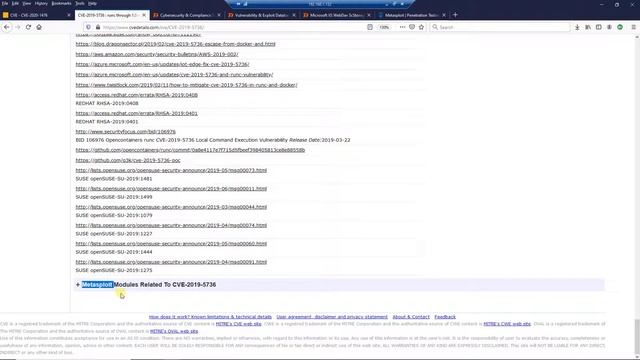Click the 'REDHAT RHSA-2019:0408' text
Image resolution: width=640 pixels, height=360 pixels.
point(107,103)
